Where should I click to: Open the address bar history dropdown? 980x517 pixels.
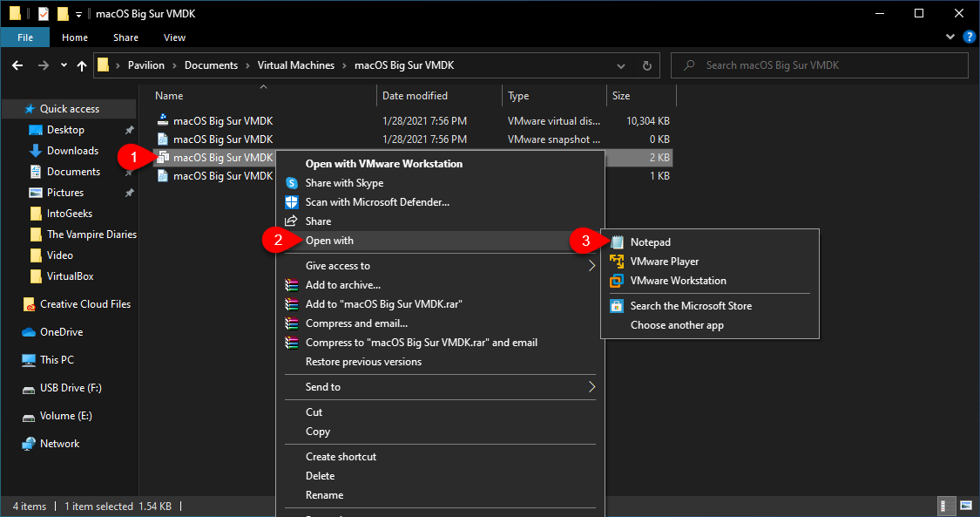[620, 65]
